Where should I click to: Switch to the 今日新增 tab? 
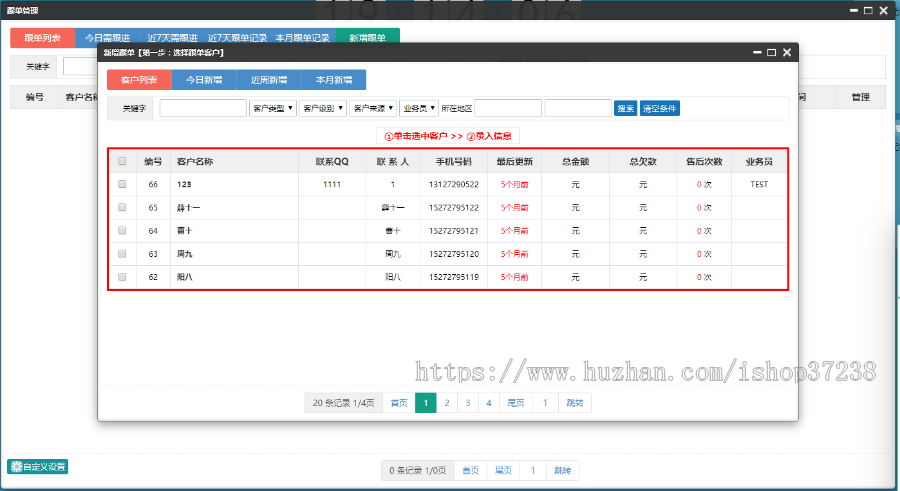(204, 80)
